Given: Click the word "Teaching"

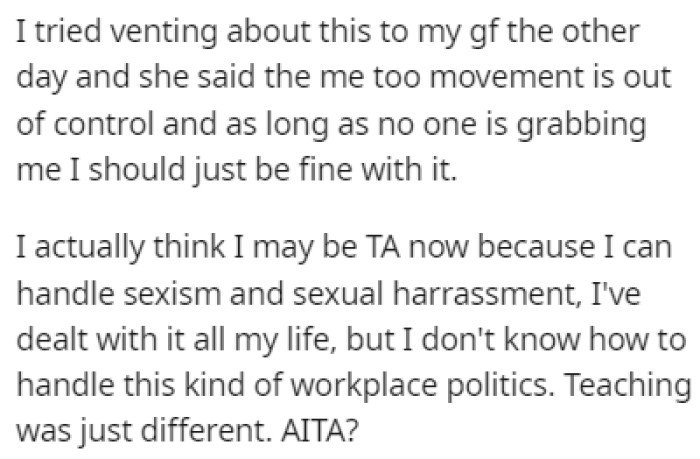Looking at the screenshot, I should (625, 386).
